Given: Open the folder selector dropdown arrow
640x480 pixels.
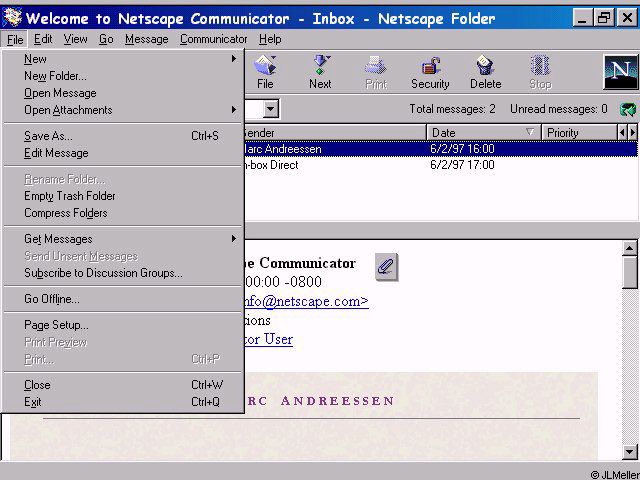Looking at the screenshot, I should coord(270,109).
